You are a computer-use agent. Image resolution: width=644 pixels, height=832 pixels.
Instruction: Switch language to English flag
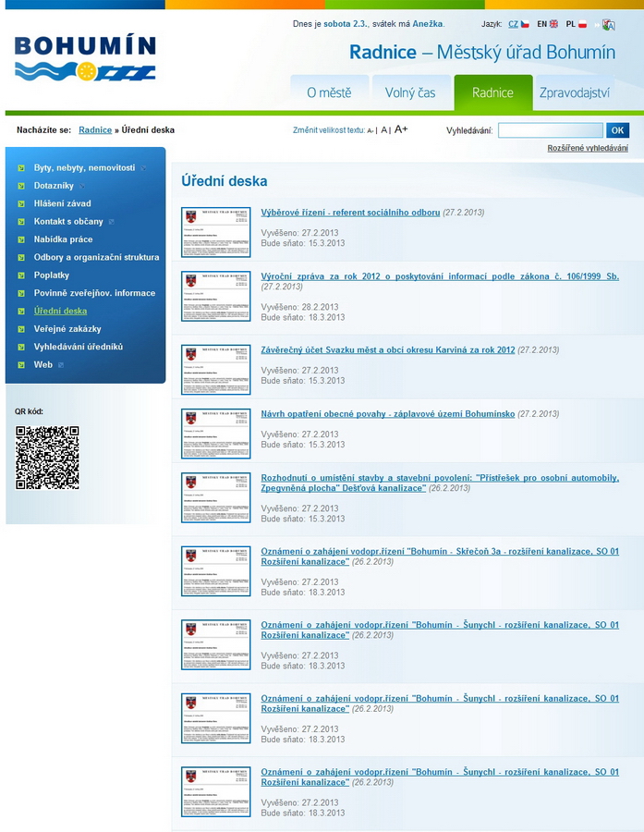(x=553, y=24)
